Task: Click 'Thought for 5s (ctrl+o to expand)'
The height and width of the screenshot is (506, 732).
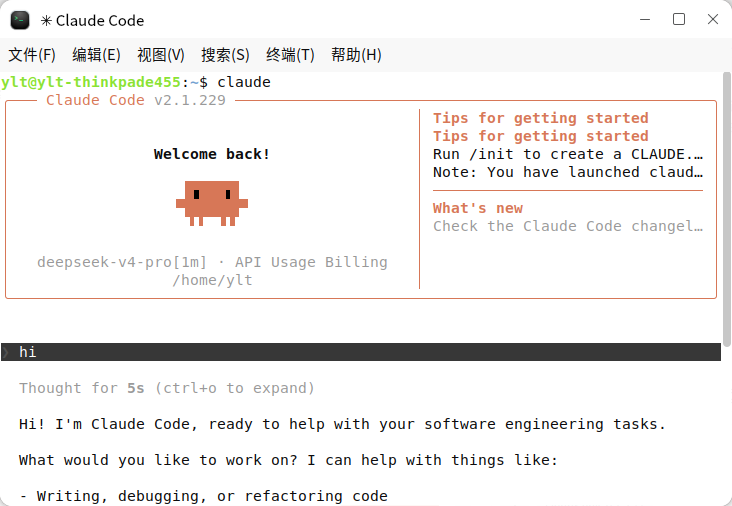Action: point(167,388)
